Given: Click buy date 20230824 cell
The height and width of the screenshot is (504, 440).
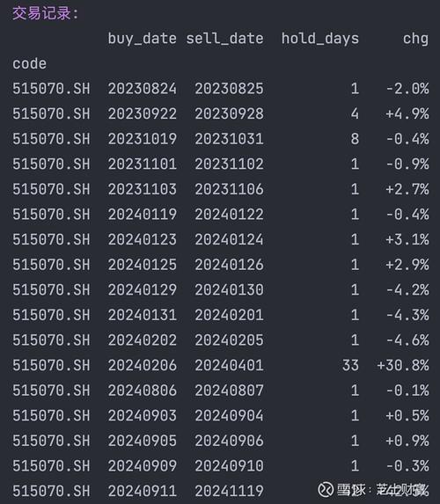Looking at the screenshot, I should coord(143,89).
